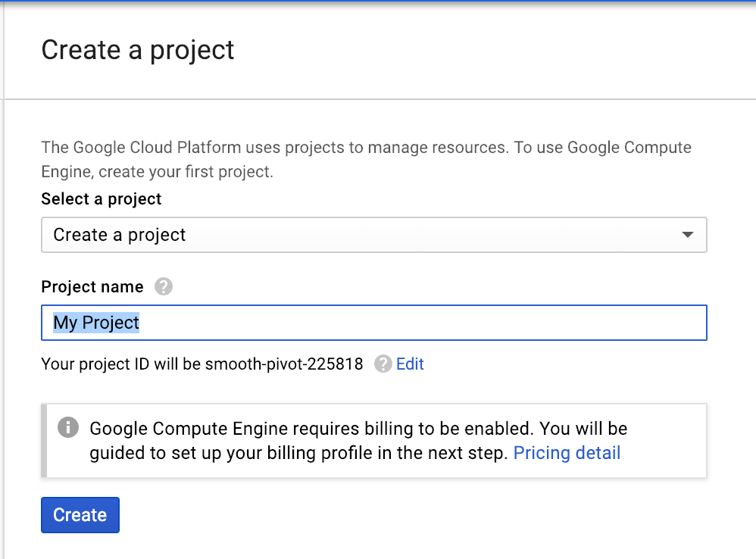Click the info icon in billing notice

pos(68,428)
